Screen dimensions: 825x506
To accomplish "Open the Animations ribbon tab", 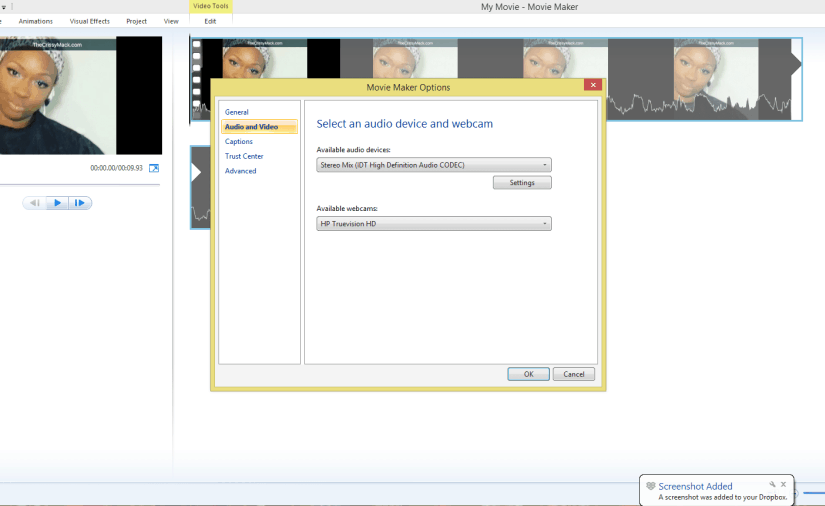I will pyautogui.click(x=36, y=21).
